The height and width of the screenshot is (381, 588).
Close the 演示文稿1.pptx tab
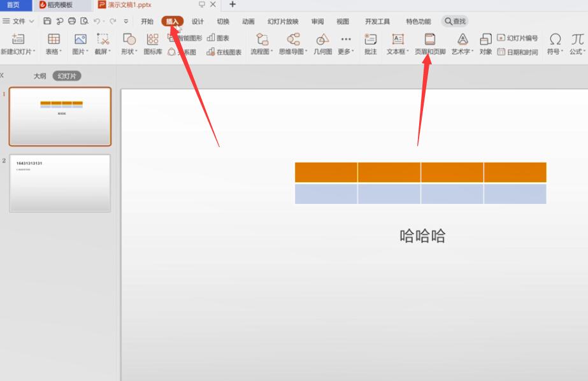(x=213, y=4)
